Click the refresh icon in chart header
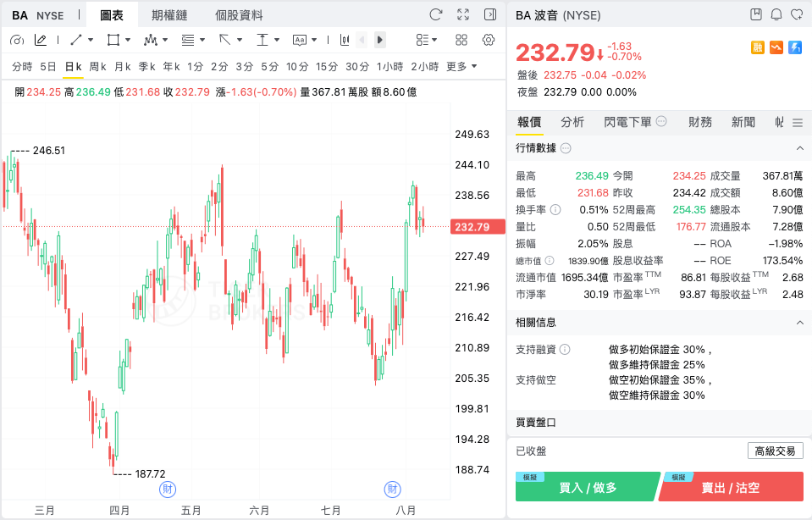The width and height of the screenshot is (812, 520). click(x=436, y=14)
